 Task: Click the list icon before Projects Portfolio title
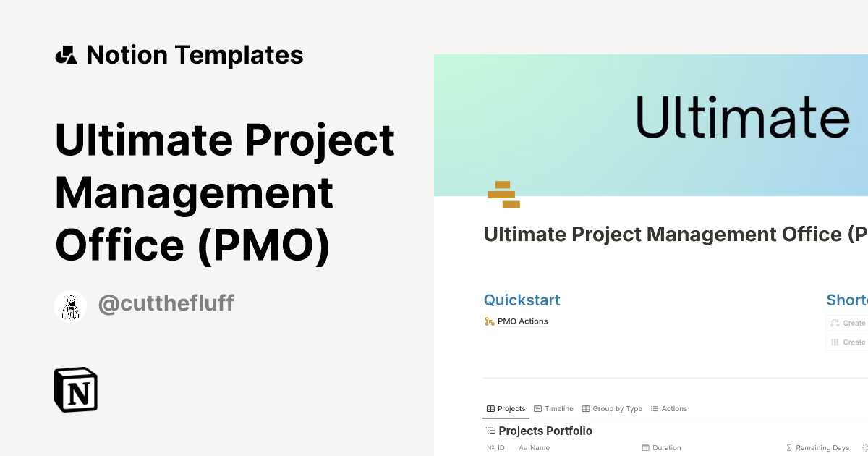490,430
